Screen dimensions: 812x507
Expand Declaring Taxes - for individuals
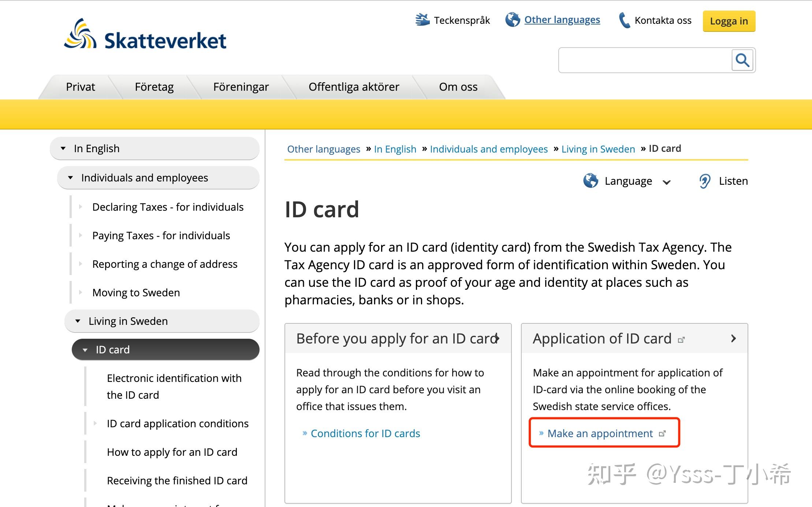click(x=81, y=207)
